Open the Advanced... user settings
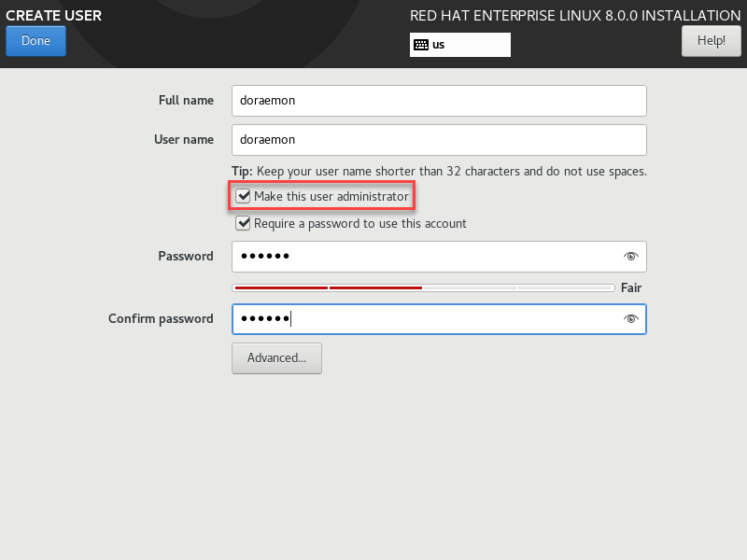The height and width of the screenshot is (560, 747). tap(276, 358)
